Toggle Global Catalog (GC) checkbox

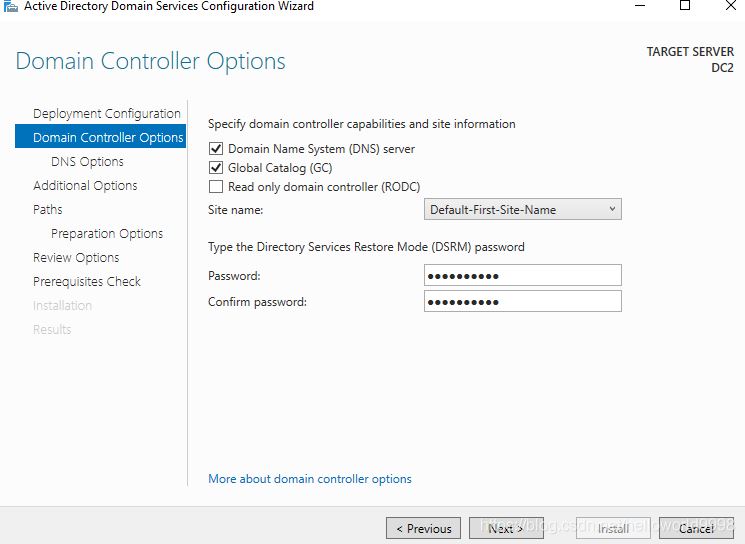click(216, 168)
